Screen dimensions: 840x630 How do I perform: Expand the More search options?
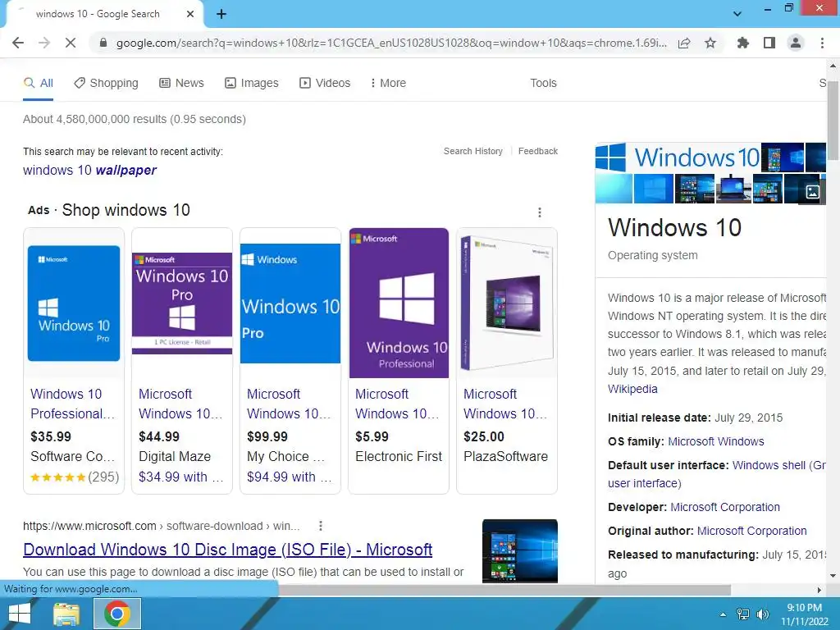click(388, 83)
